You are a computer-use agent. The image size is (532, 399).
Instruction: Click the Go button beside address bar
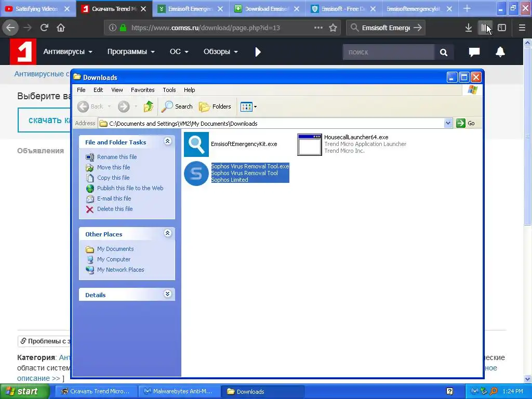pos(466,123)
